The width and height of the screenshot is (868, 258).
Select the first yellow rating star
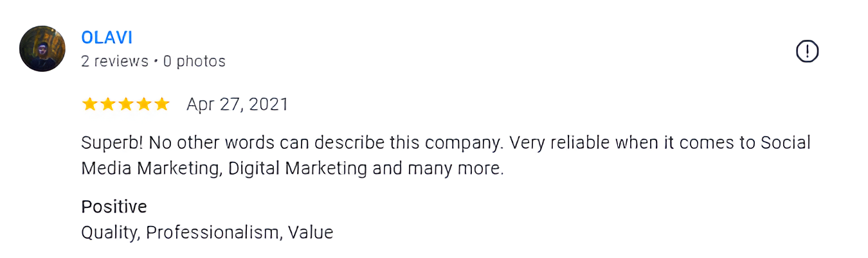coord(90,104)
